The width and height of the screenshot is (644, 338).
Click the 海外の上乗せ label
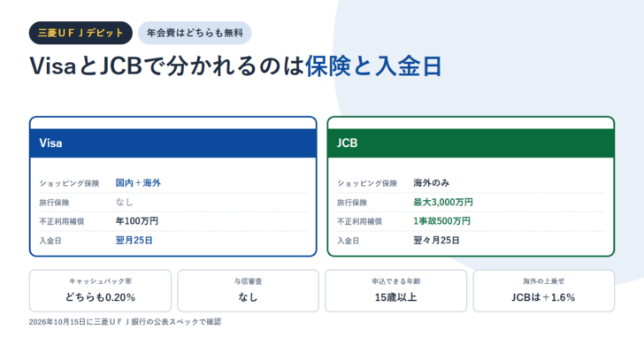tap(544, 281)
